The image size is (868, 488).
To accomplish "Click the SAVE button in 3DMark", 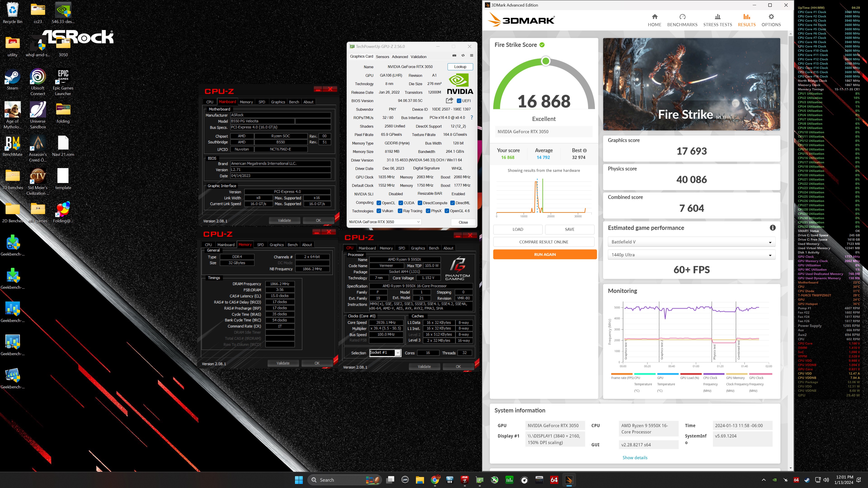I will (x=569, y=229).
